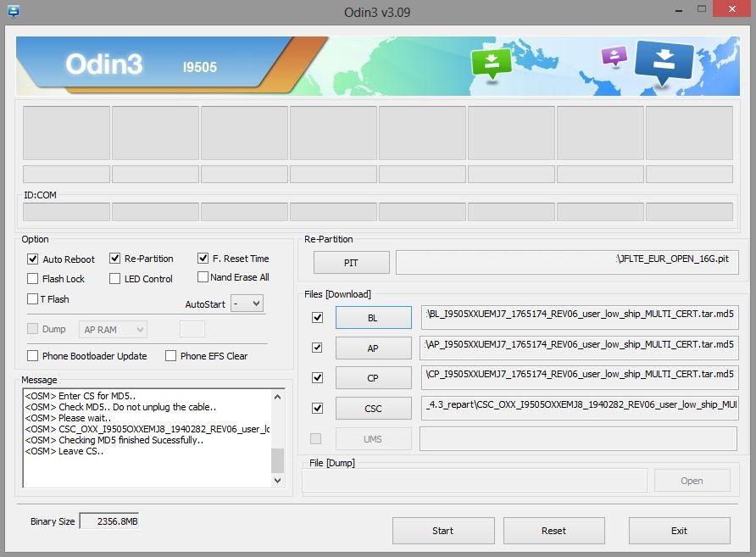Uncheck the Re-Partition option
Viewport: 756px width, 557px height.
pos(114,259)
